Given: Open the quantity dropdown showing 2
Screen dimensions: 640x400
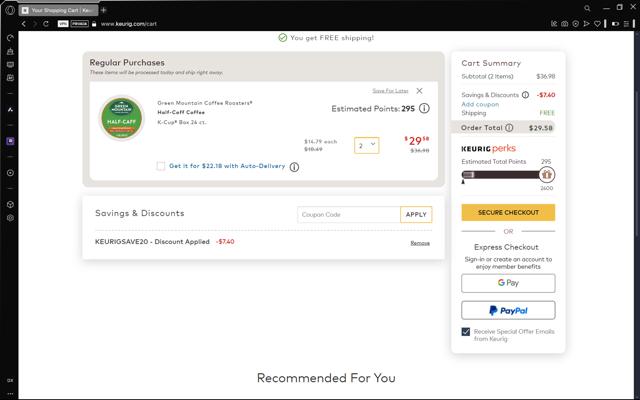Looking at the screenshot, I should [367, 145].
